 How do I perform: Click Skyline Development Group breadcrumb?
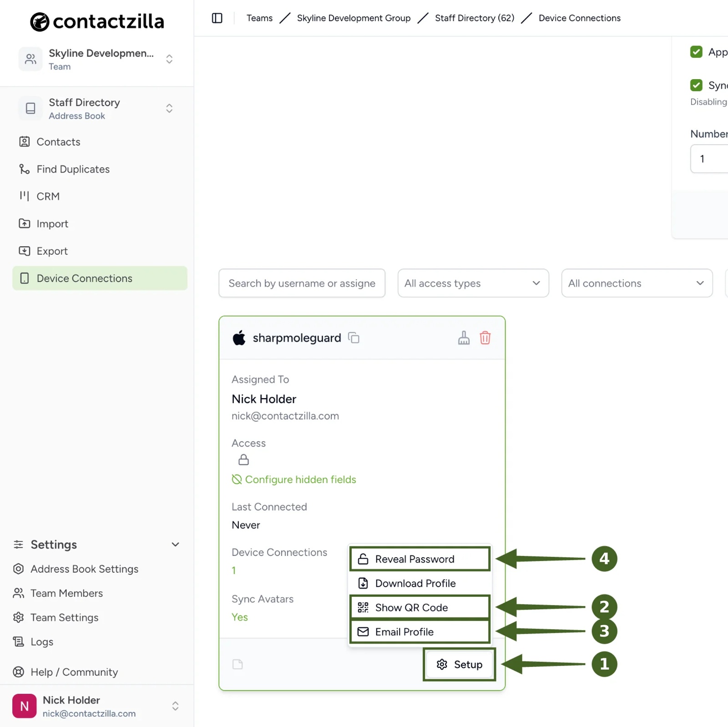tap(354, 18)
